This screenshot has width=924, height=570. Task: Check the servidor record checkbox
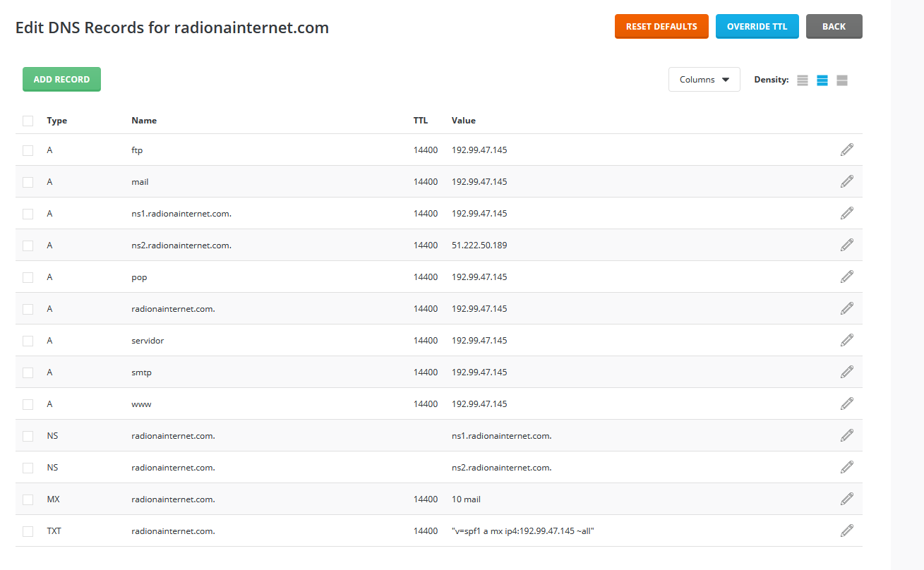point(28,341)
